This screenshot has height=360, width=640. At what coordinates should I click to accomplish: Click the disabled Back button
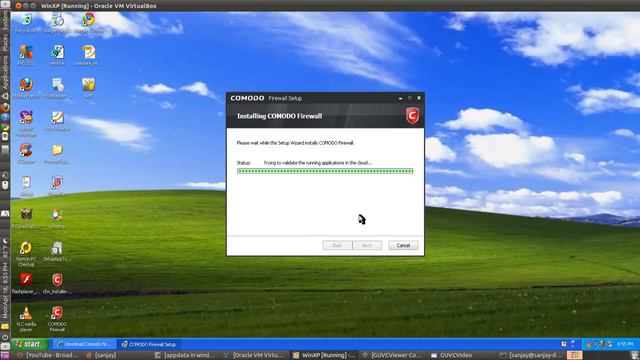337,245
